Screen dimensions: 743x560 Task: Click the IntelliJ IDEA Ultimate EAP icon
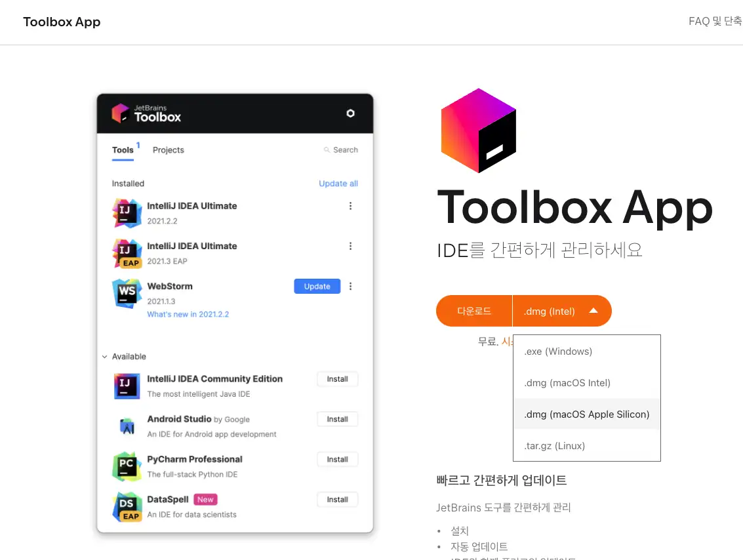127,254
